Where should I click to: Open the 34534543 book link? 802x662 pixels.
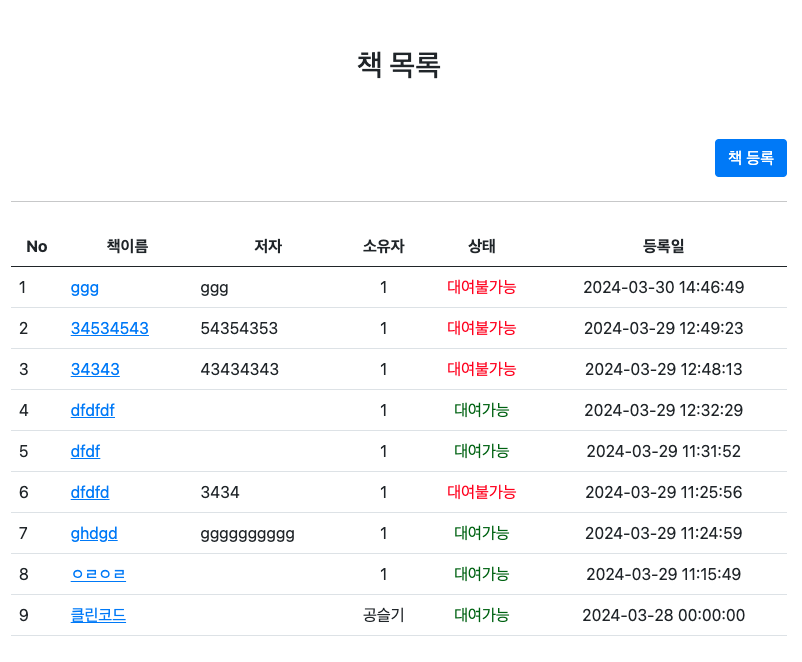(x=109, y=328)
